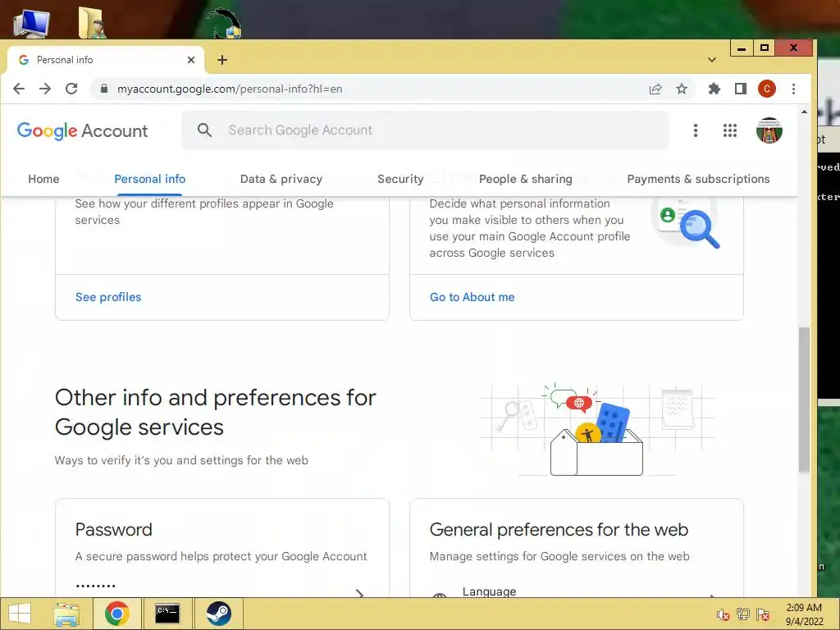
Task: Click the magnifier icon in Google Account search
Action: tap(204, 130)
